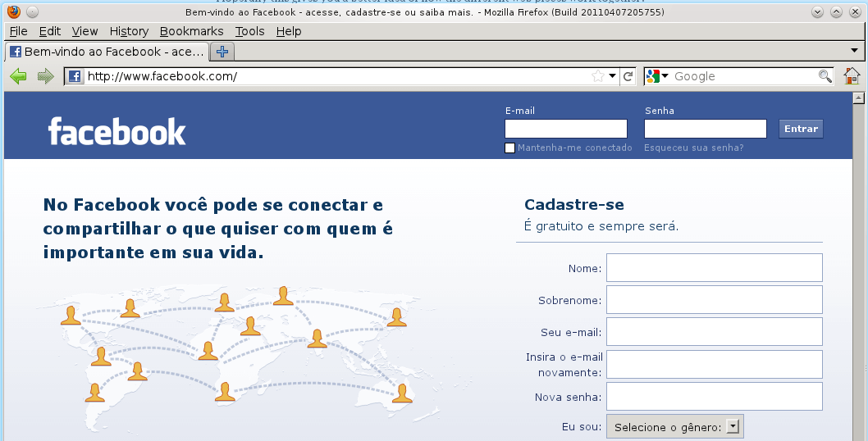Open the address bar history dropdown
The image size is (868, 441).
click(612, 75)
